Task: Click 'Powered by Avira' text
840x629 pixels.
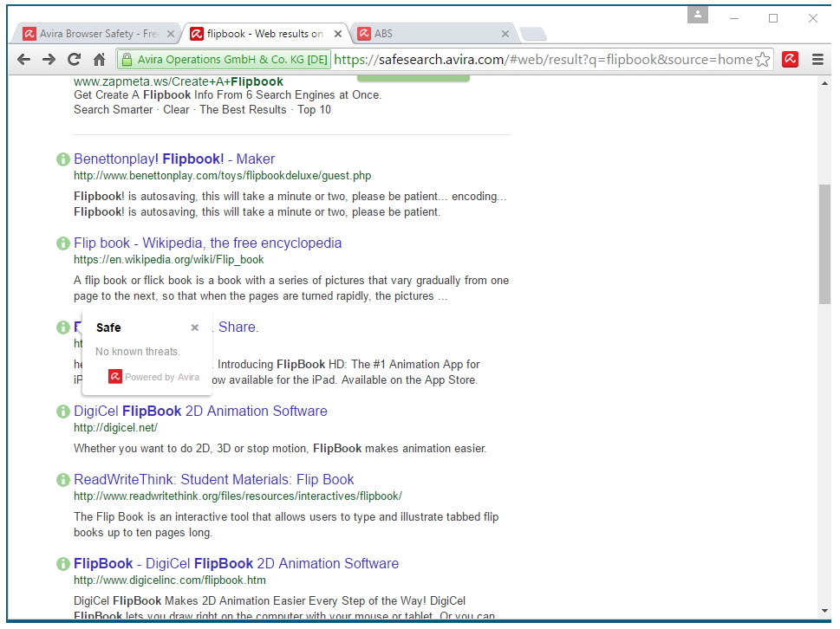Action: click(x=162, y=377)
